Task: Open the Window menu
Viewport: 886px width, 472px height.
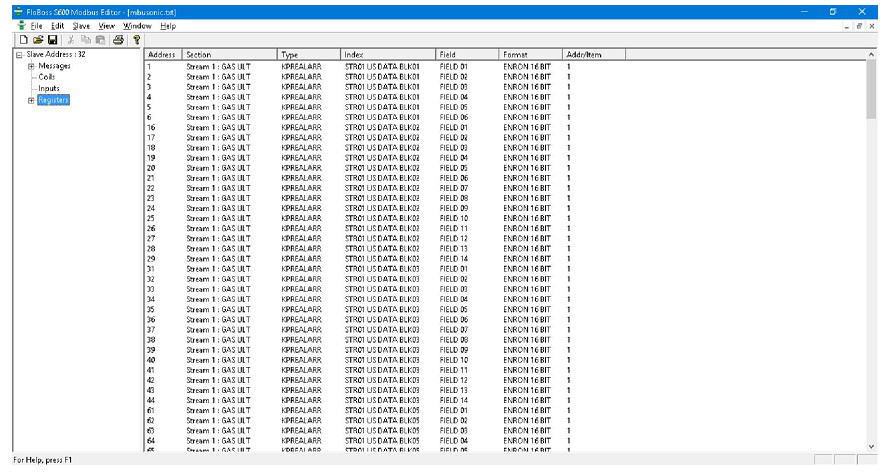Action: tap(137, 26)
